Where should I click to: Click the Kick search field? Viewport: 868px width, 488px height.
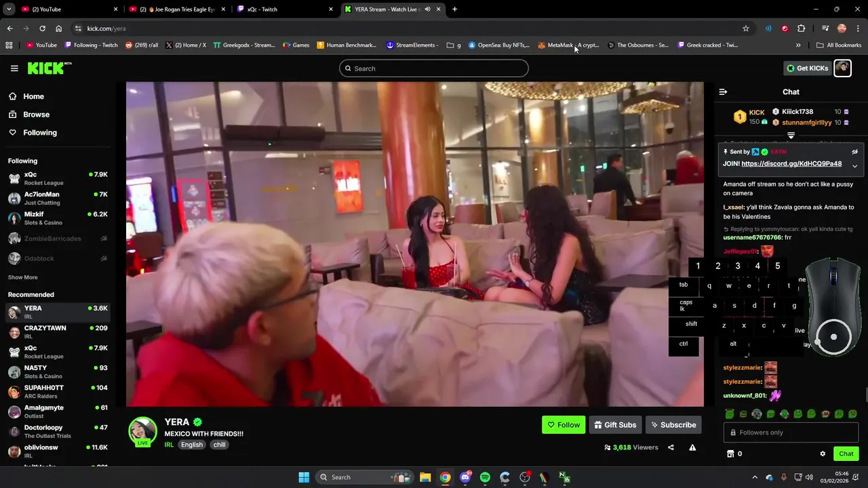pyautogui.click(x=434, y=68)
